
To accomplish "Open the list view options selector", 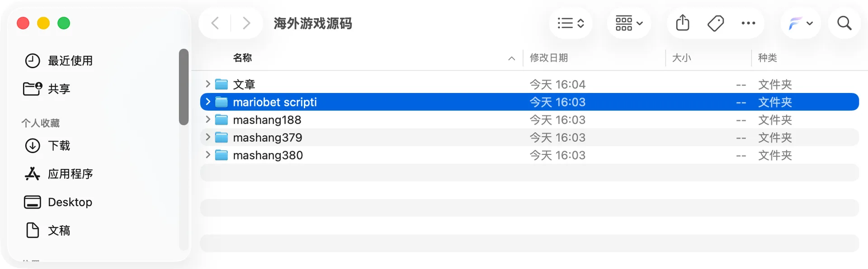I will click(571, 23).
